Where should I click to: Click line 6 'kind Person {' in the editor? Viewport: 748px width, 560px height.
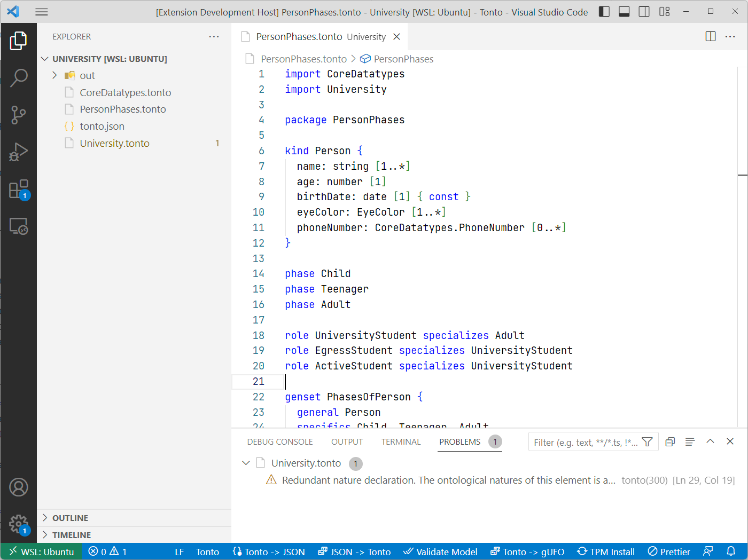[324, 151]
